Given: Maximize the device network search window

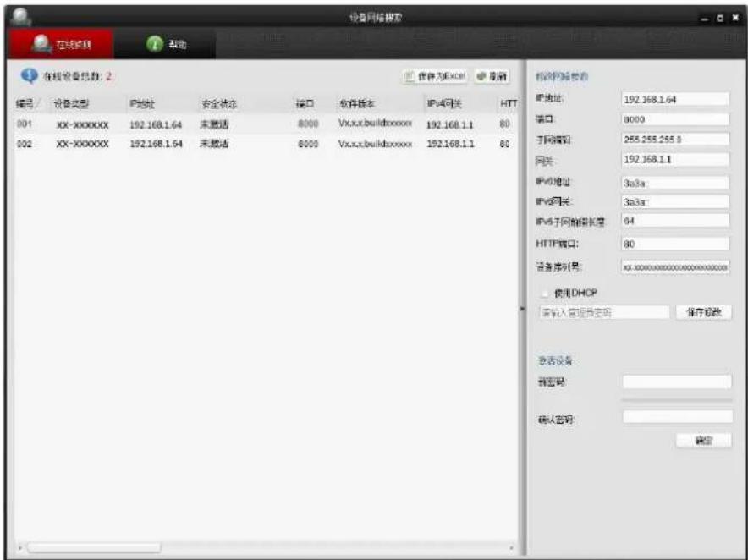Looking at the screenshot, I should point(720,18).
